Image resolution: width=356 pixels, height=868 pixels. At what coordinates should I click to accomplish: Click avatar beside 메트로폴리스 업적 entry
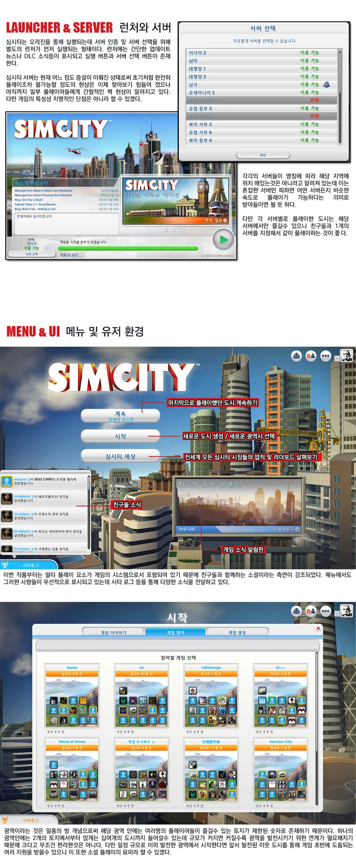(x=6, y=498)
